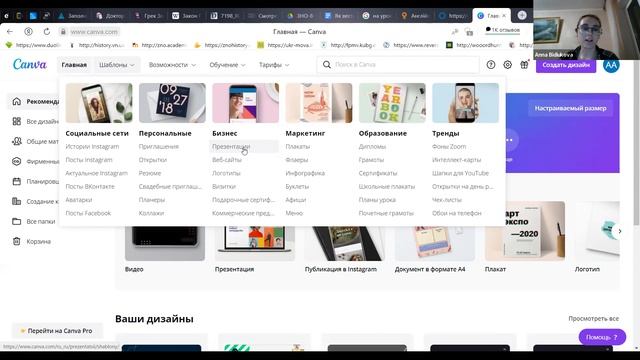Viewport: 640px width, 360px height.
Task: Click the folder icon beside Все папки
Action: click(16, 221)
